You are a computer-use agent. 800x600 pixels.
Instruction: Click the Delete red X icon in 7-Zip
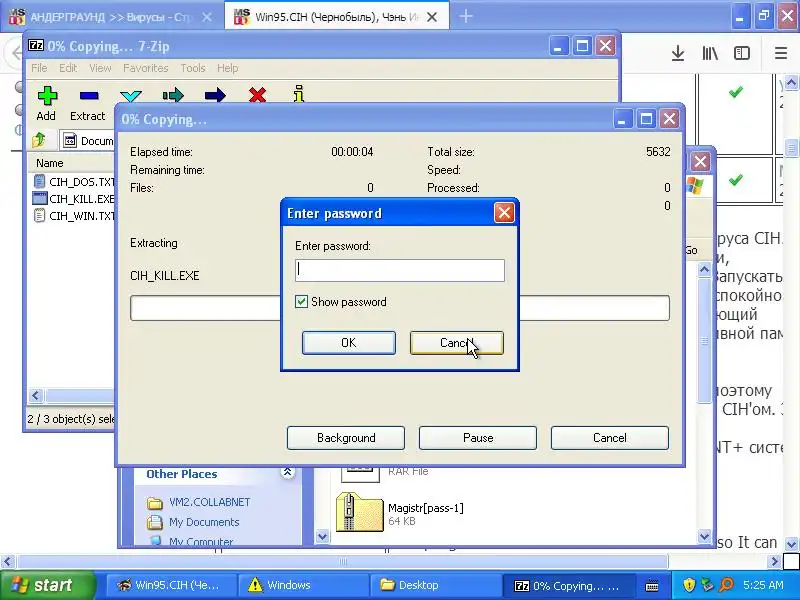pyautogui.click(x=257, y=95)
